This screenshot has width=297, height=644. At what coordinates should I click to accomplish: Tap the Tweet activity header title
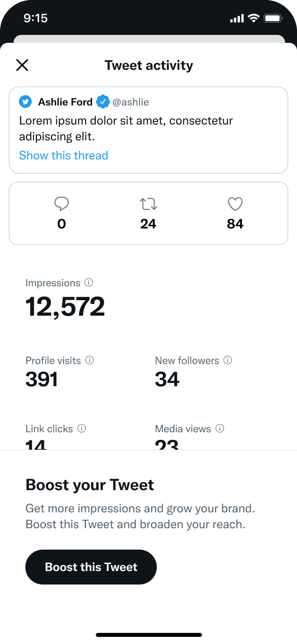148,65
